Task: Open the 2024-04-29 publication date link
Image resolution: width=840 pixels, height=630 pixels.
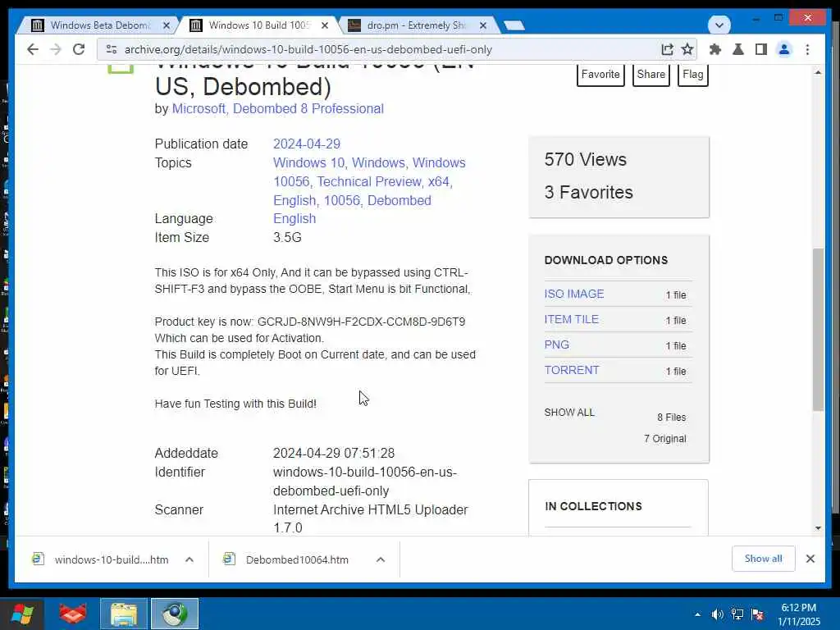Action: (307, 144)
